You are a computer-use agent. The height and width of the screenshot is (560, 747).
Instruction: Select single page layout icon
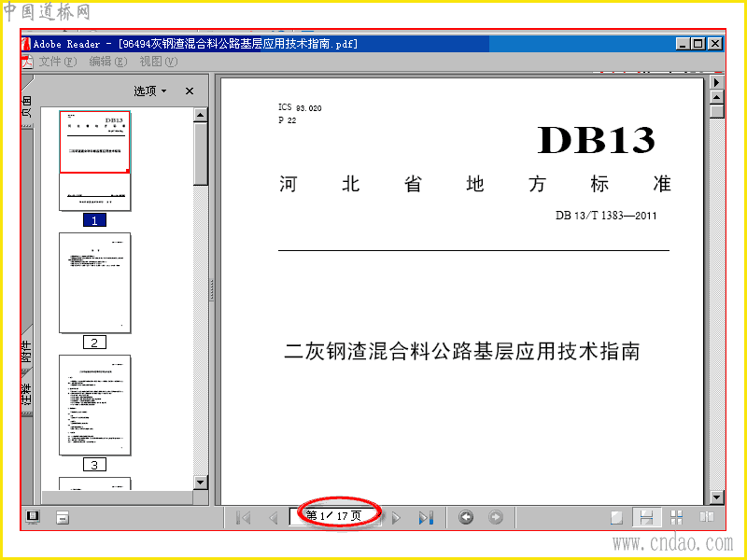point(616,518)
